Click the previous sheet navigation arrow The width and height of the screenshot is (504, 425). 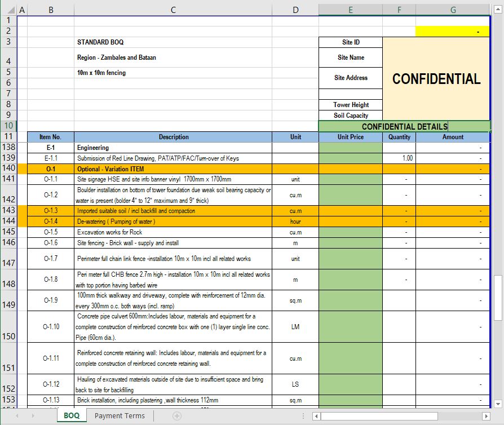pyautogui.click(x=17, y=415)
